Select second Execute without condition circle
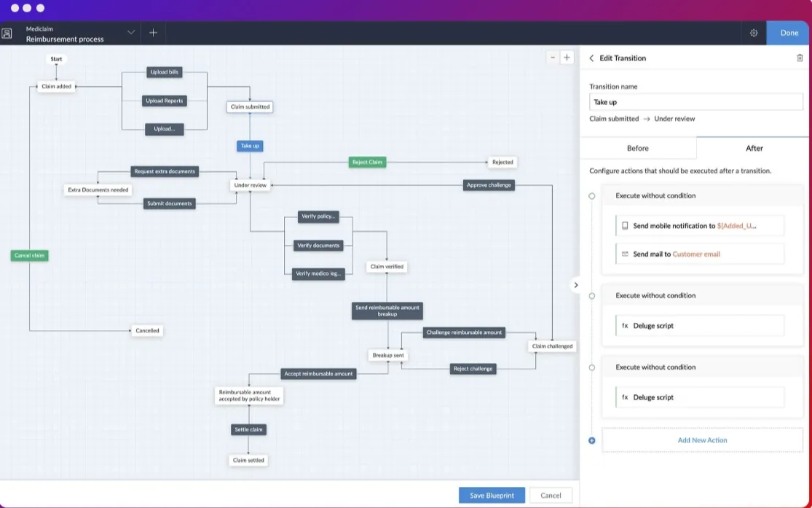Screen dimensions: 812x508 592,296
